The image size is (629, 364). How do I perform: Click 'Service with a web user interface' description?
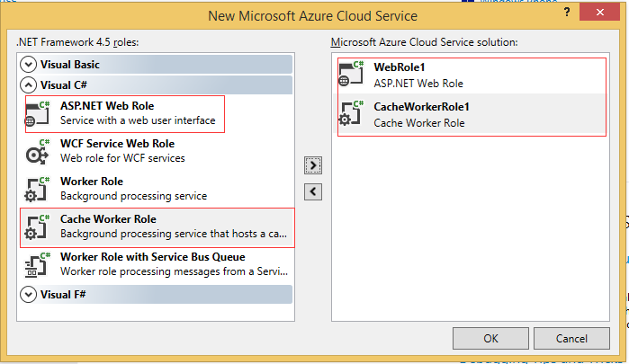pos(138,120)
